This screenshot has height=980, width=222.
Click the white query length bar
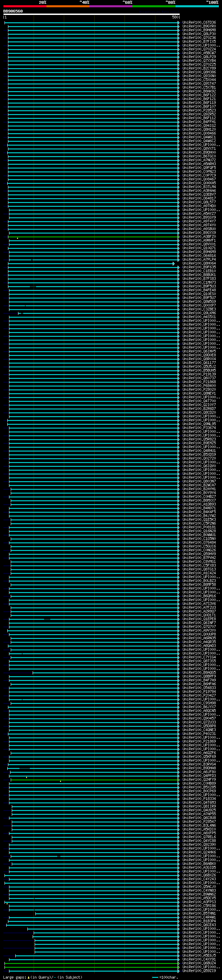tap(92, 14)
